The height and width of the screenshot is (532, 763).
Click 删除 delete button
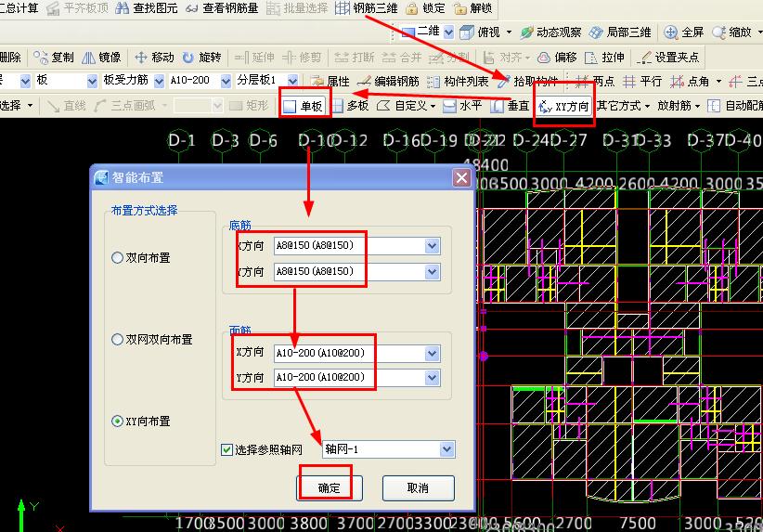pos(11,58)
